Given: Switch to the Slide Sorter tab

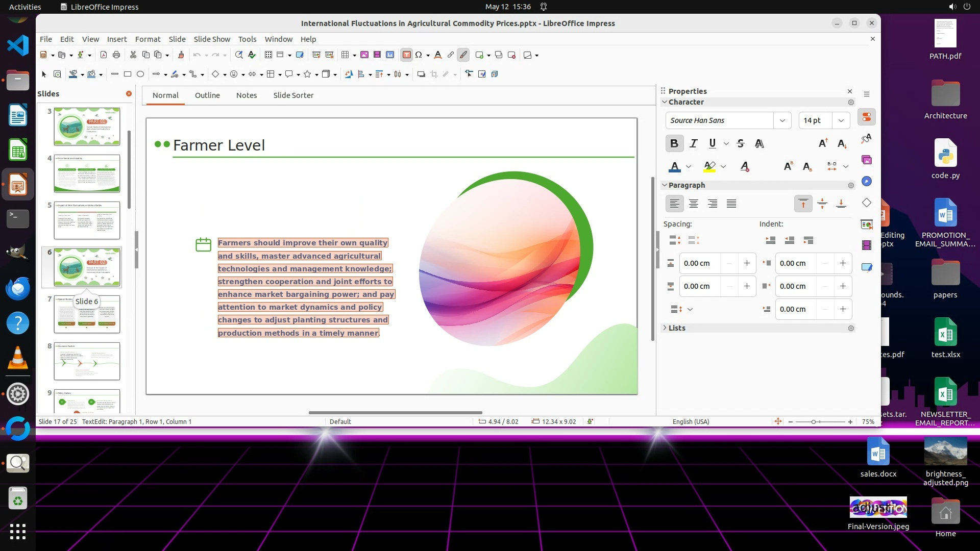Looking at the screenshot, I should pyautogui.click(x=293, y=95).
